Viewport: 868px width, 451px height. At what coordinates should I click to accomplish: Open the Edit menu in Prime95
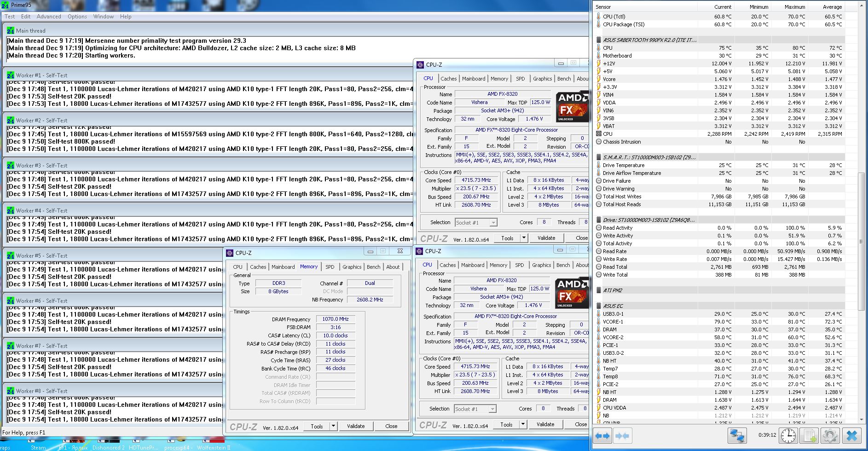(x=26, y=17)
